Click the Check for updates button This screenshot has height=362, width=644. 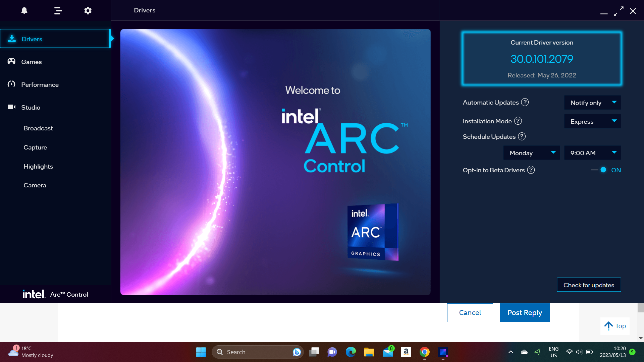coord(589,285)
